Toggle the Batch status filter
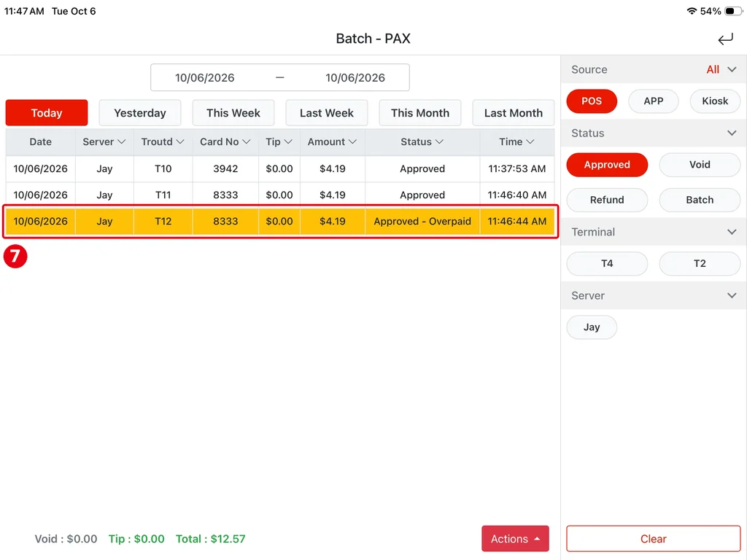This screenshot has width=747, height=560. [700, 200]
